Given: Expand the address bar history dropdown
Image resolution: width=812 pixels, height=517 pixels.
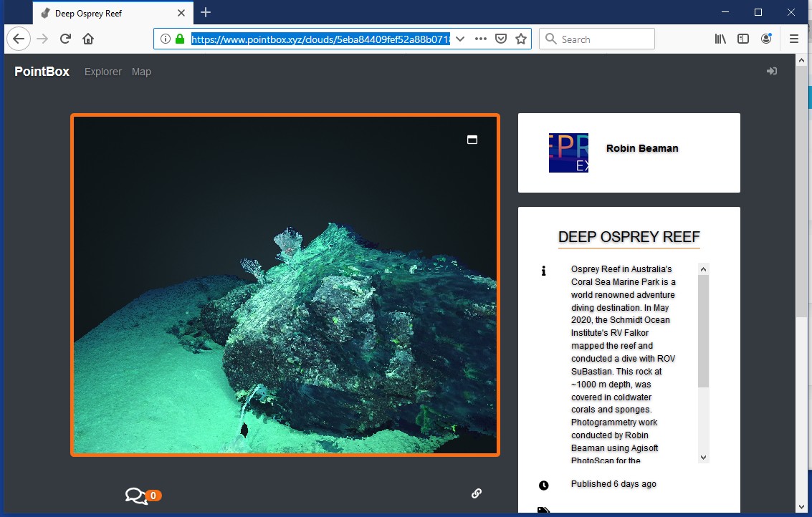Looking at the screenshot, I should [x=460, y=39].
